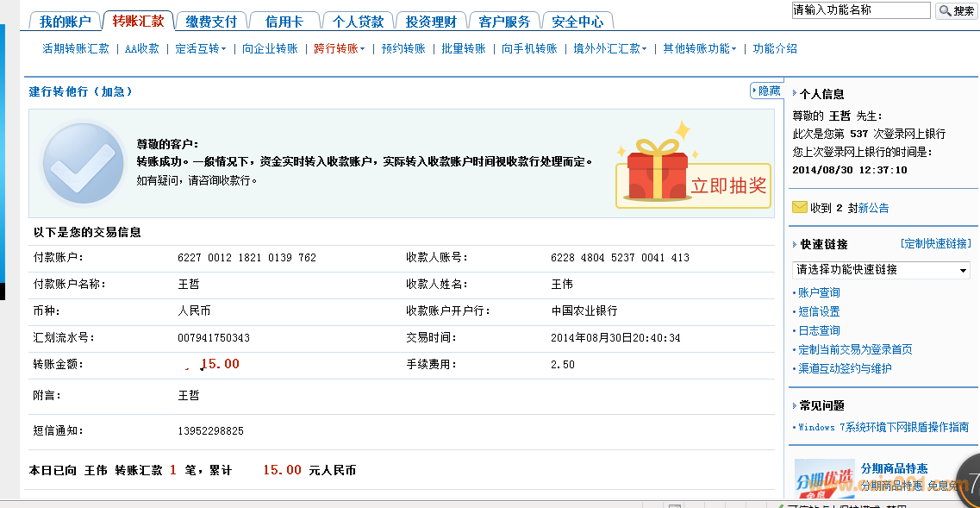Click the yellow envelope announcement icon
The width and height of the screenshot is (980, 508).
pos(799,207)
